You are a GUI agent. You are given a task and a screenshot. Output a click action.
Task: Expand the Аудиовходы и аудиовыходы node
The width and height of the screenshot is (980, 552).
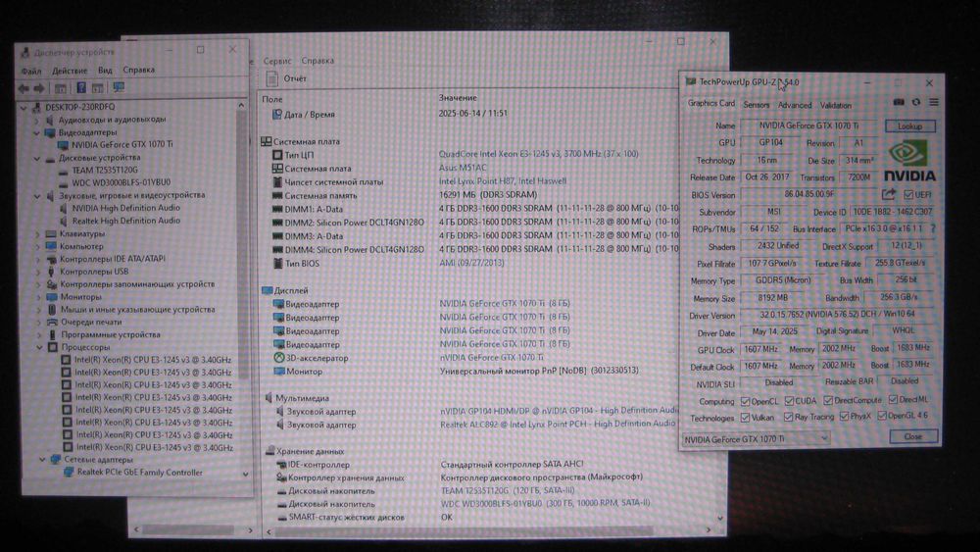tap(37, 120)
